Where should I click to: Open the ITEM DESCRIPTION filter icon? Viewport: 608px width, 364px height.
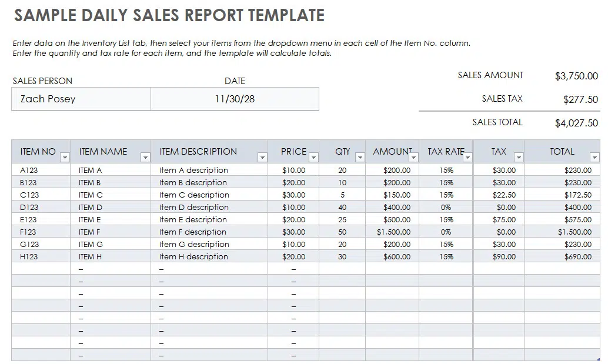coord(263,158)
